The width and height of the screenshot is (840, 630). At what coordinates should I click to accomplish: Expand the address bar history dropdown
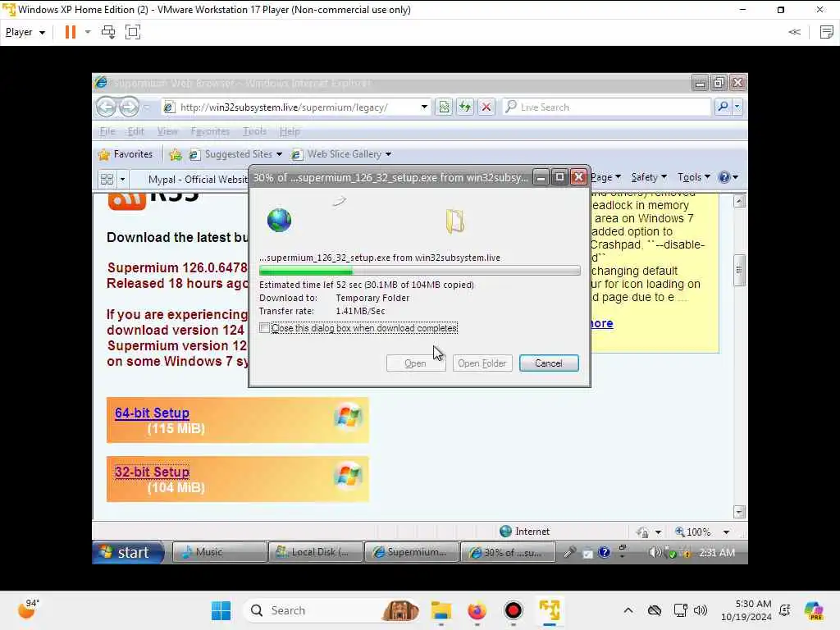tap(424, 107)
